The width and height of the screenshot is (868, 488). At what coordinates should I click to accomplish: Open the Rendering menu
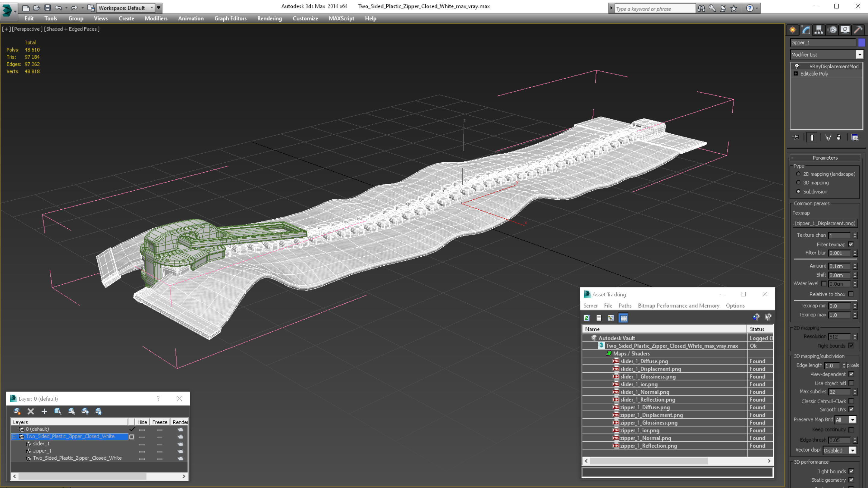[269, 18]
